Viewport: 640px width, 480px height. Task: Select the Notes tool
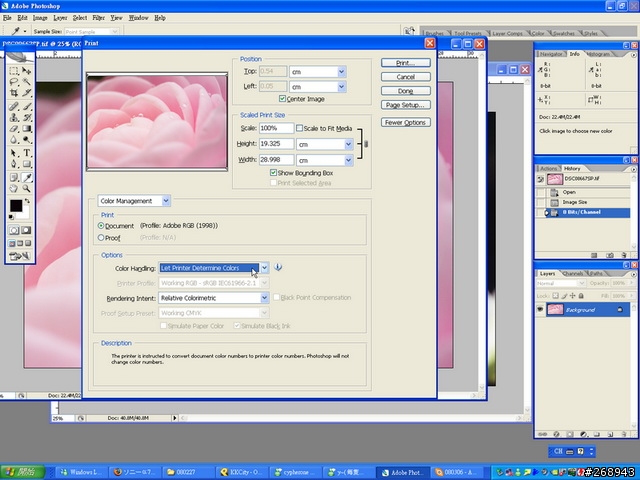[14, 178]
